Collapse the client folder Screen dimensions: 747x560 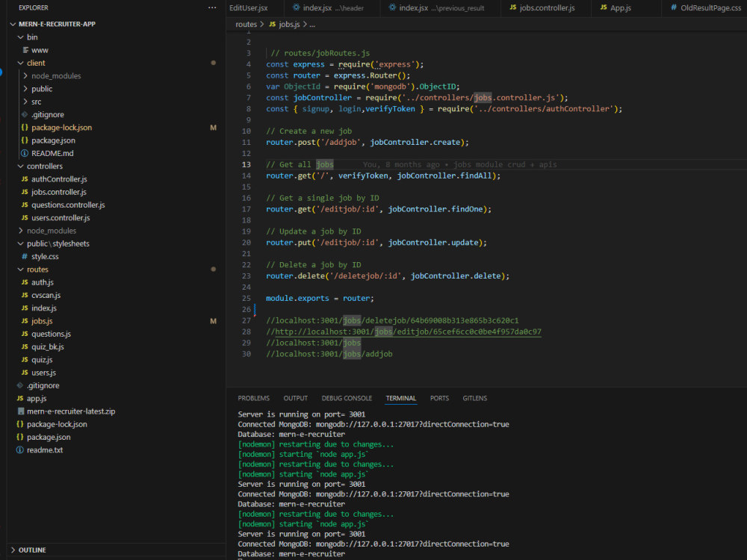(20, 63)
